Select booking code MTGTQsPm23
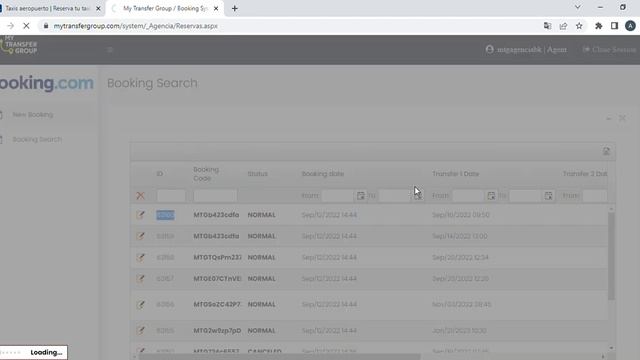Viewport: 640px width, 360px height. 217,258
